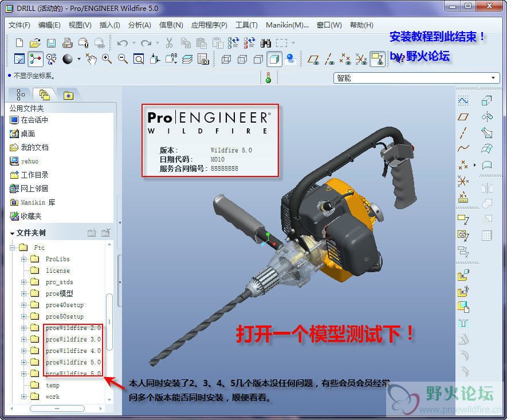Open the 文件(F) menu
507x420 pixels.
click(19, 25)
